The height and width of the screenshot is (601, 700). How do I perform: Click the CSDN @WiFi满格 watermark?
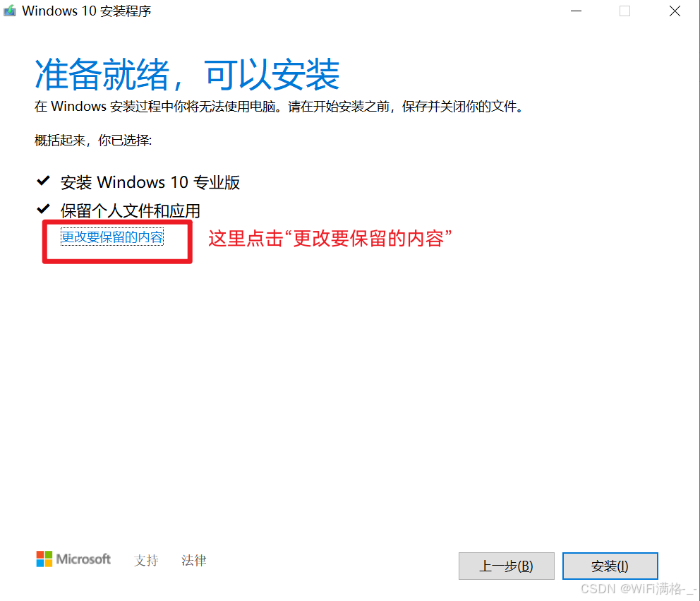pos(639,589)
